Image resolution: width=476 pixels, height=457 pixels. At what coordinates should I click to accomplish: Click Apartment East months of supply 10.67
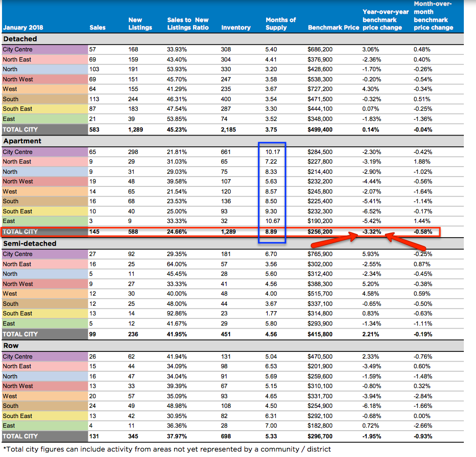point(273,221)
